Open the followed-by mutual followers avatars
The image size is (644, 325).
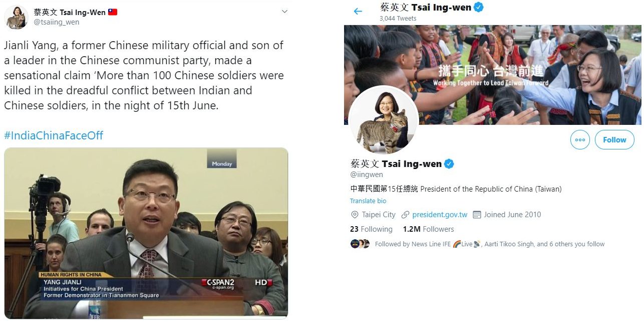coord(360,244)
